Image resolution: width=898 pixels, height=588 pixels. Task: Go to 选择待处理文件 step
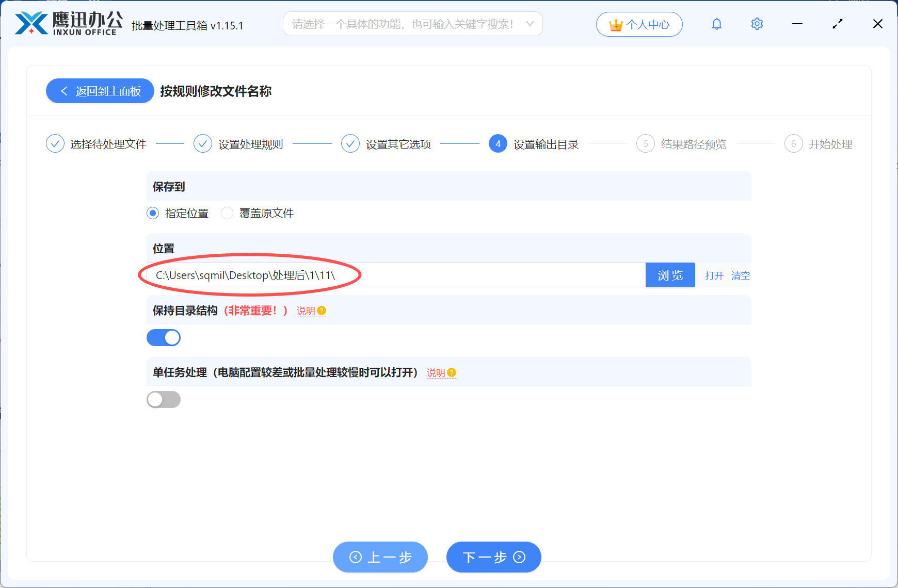coord(108,144)
